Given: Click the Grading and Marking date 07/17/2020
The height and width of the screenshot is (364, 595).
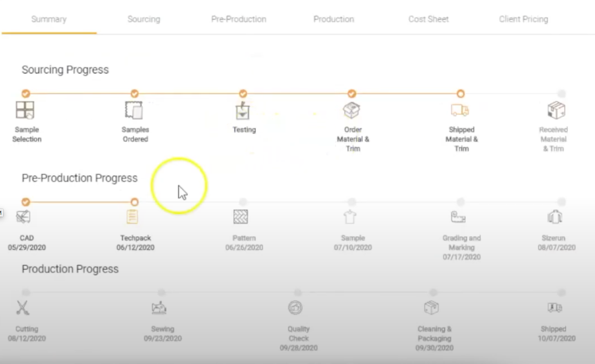Looking at the screenshot, I should pos(461,257).
